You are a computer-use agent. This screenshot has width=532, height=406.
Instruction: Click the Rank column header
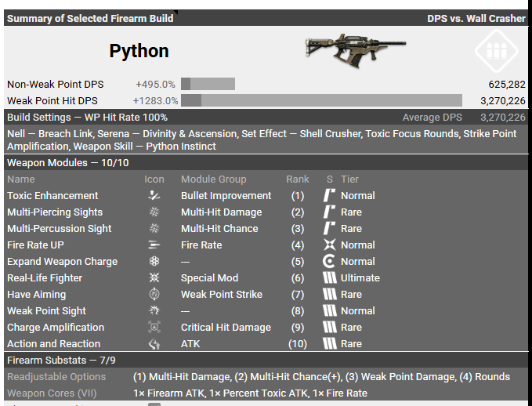click(x=298, y=179)
